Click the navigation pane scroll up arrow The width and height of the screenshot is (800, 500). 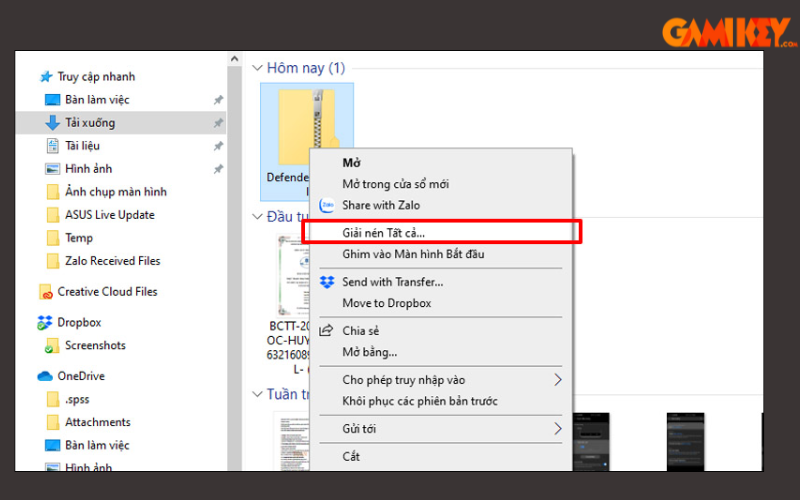pos(234,59)
